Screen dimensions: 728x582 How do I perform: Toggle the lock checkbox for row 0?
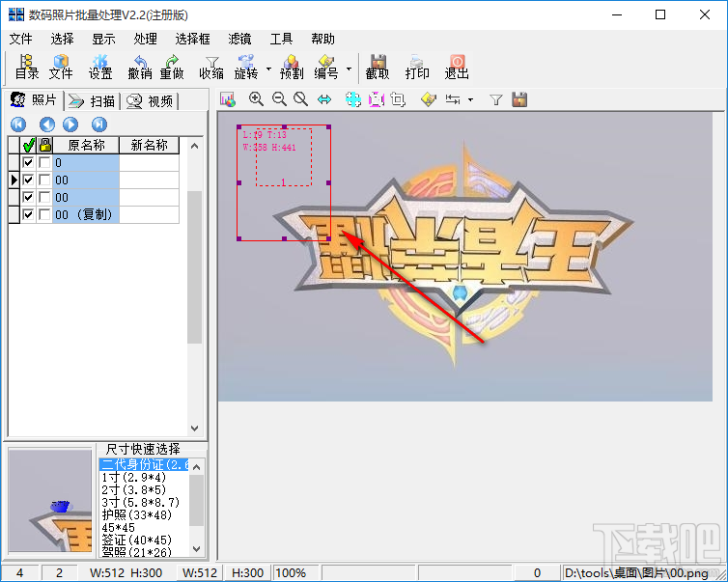click(44, 162)
